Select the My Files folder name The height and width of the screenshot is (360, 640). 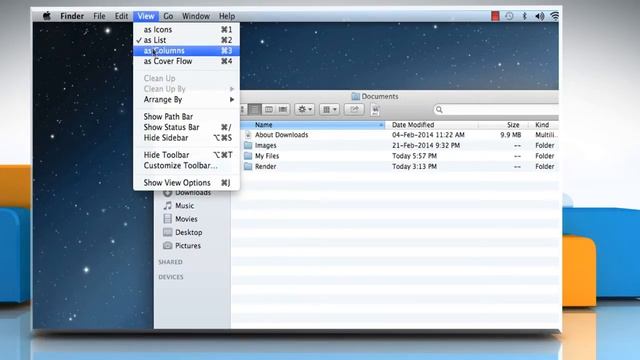(267, 156)
